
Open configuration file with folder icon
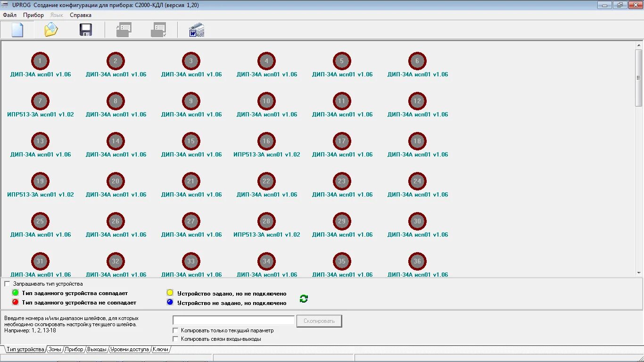(x=51, y=30)
